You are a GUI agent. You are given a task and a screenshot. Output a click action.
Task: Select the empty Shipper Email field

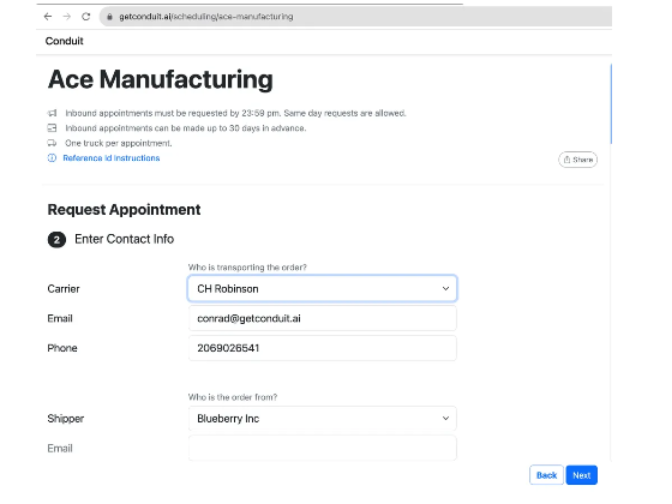coord(321,448)
